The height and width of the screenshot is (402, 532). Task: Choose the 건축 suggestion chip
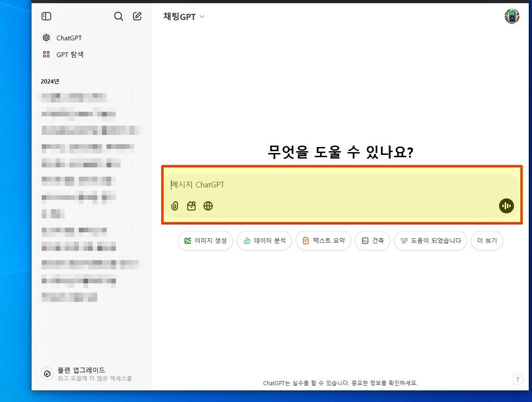point(373,241)
